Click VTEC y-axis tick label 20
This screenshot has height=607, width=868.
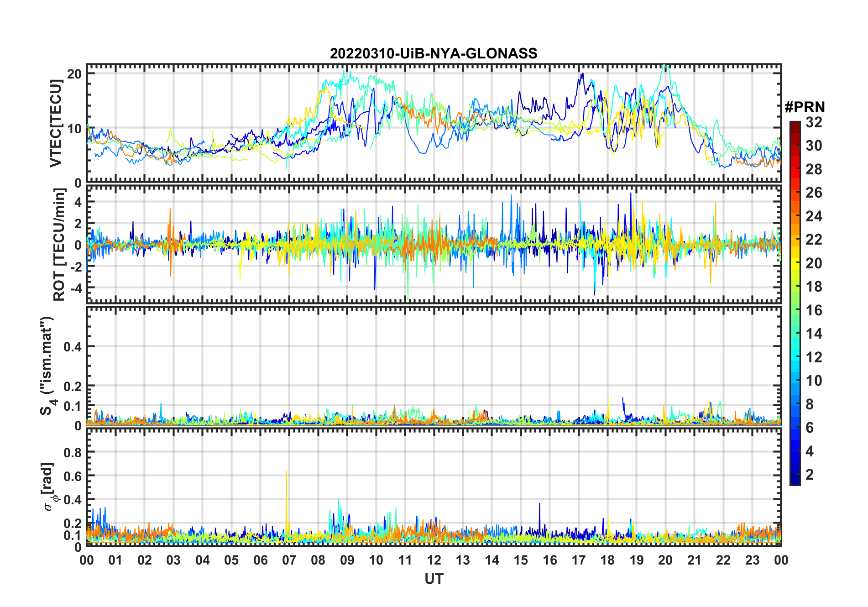pyautogui.click(x=74, y=74)
